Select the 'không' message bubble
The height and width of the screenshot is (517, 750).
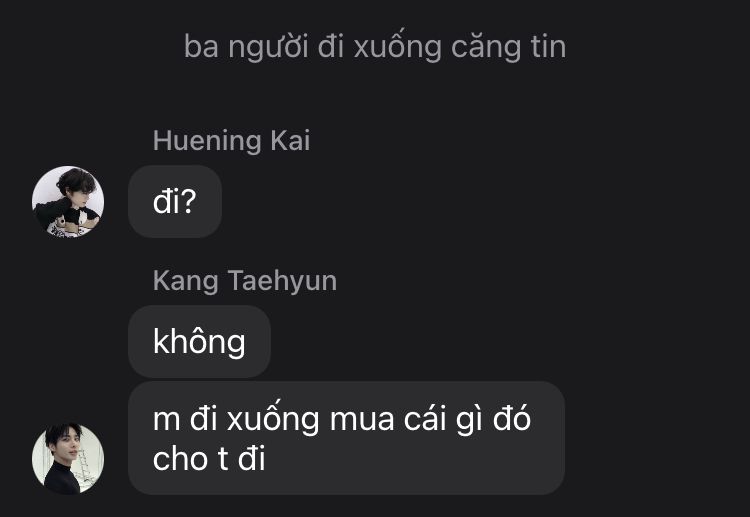199,341
